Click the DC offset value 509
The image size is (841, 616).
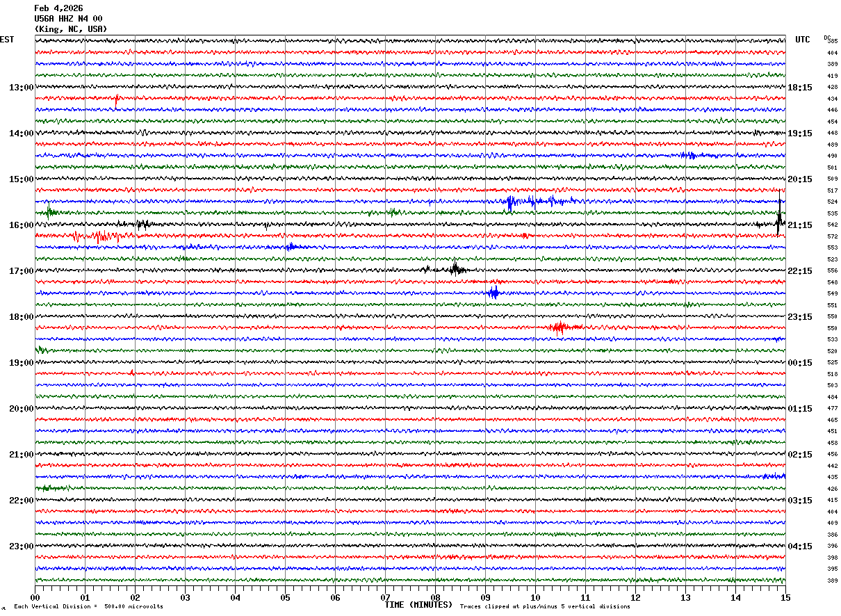tap(832, 179)
